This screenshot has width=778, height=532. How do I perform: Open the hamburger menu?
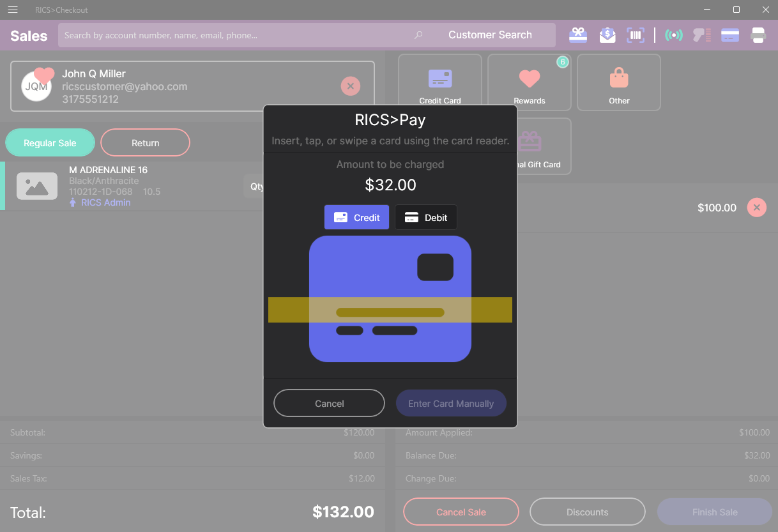click(13, 10)
